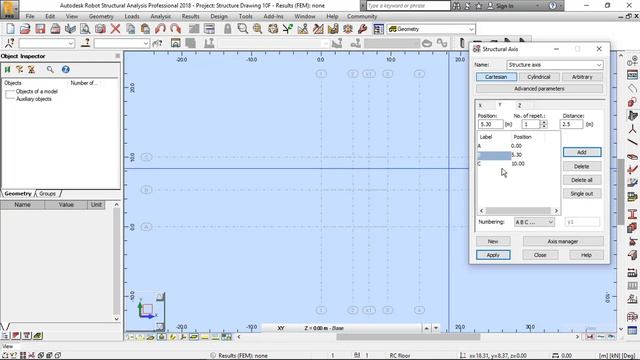Image resolution: width=640 pixels, height=360 pixels.
Task: Open the node selection combo box
Action: pyautogui.click(x=47, y=43)
